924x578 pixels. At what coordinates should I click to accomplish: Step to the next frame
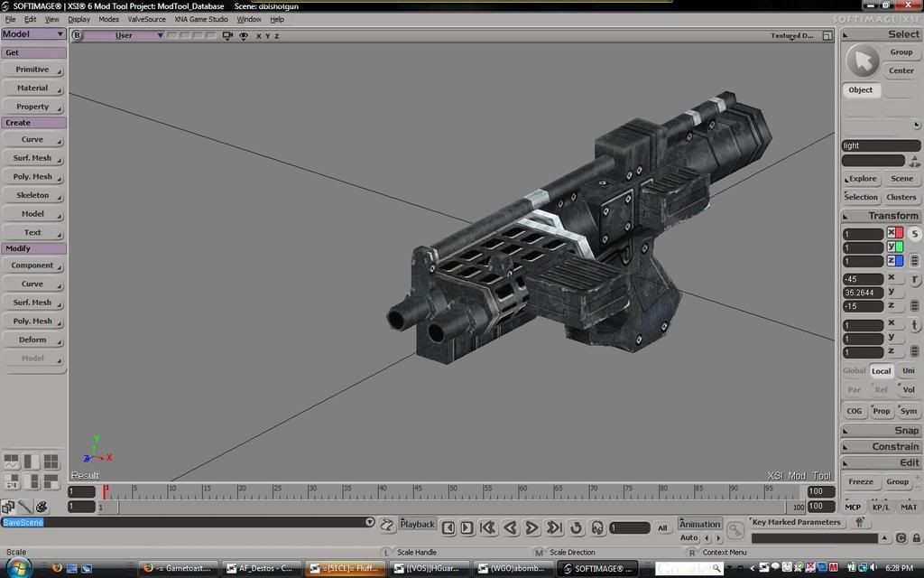click(467, 527)
